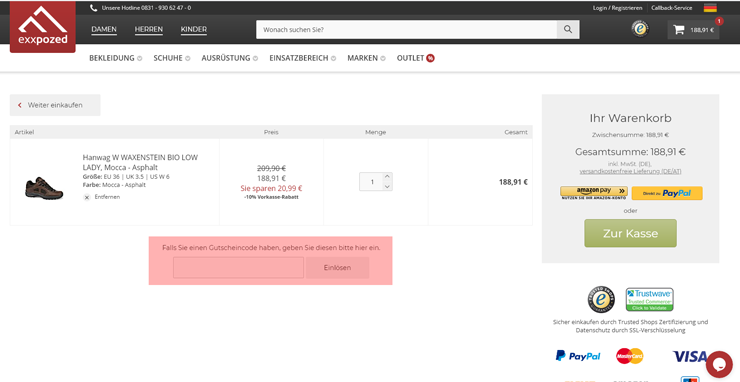The height and width of the screenshot is (382, 740).
Task: Increase quantity with the up arrow
Action: tap(387, 177)
